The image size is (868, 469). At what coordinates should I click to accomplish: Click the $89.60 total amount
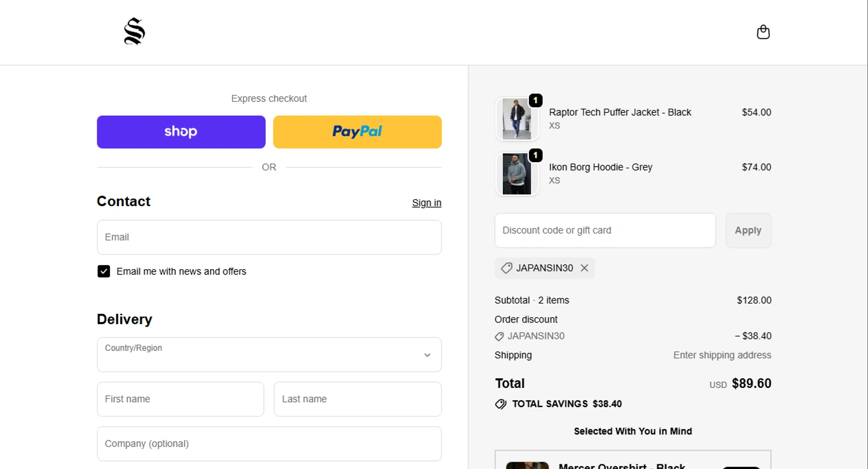(752, 384)
